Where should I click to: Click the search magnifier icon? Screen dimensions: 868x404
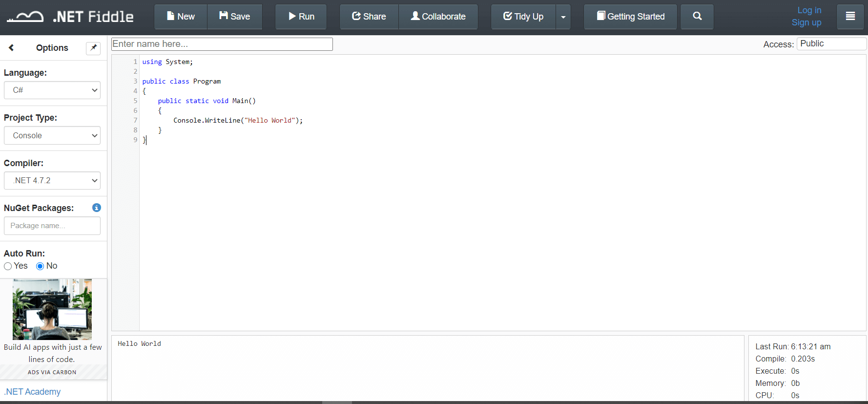(697, 17)
